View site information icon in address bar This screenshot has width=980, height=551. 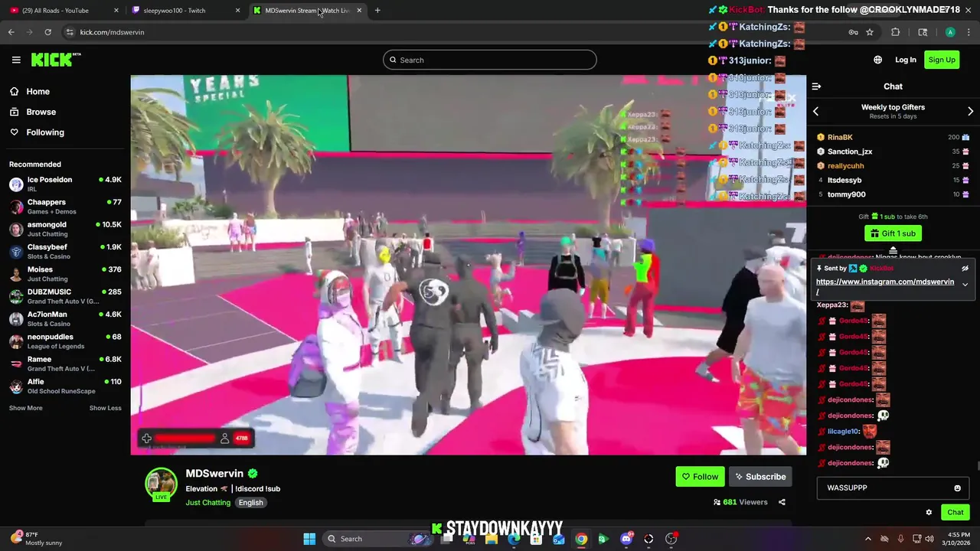(70, 32)
